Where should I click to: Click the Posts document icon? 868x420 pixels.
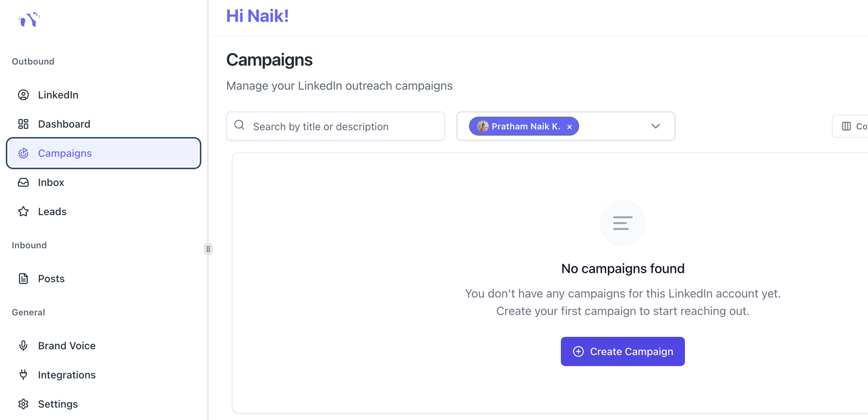pos(23,279)
